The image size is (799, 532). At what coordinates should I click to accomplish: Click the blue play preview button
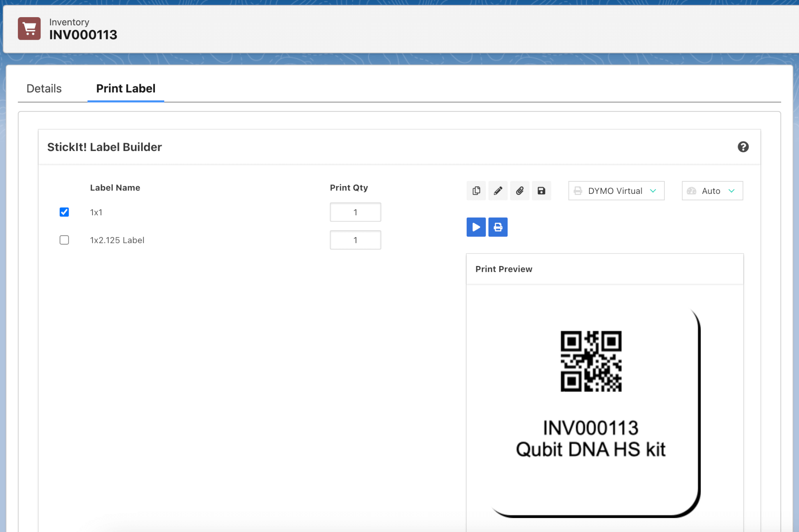pyautogui.click(x=476, y=227)
